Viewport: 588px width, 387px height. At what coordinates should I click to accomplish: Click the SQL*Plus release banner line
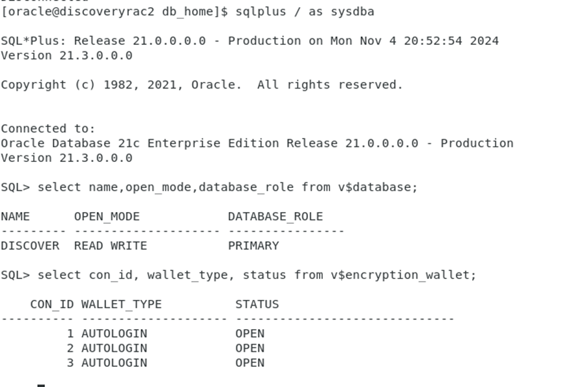click(x=249, y=41)
